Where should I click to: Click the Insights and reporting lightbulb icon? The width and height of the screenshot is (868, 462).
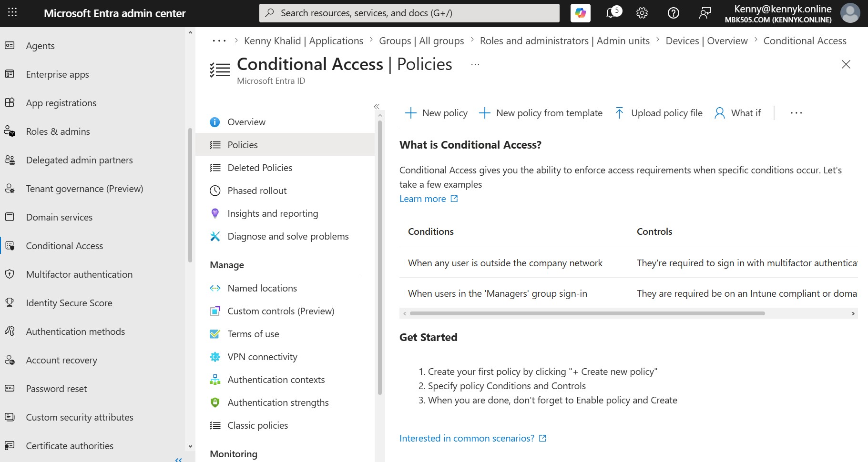pos(215,213)
